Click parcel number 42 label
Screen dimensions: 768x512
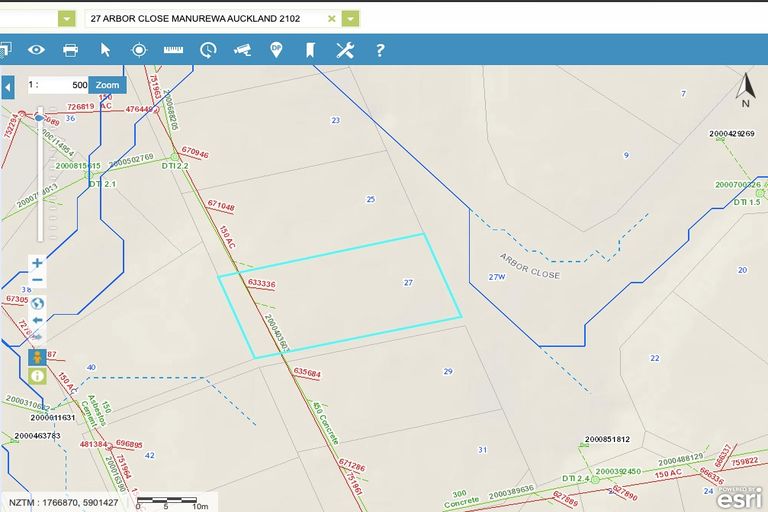150,455
